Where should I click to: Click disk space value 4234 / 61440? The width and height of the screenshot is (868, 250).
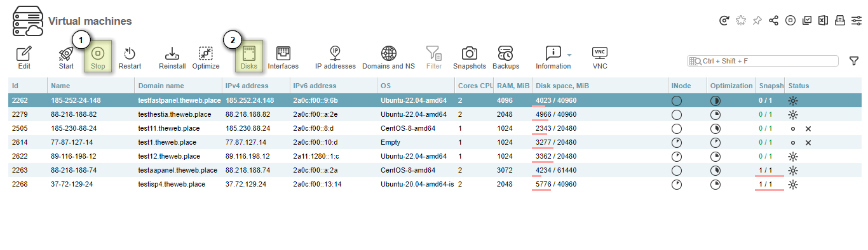(556, 170)
